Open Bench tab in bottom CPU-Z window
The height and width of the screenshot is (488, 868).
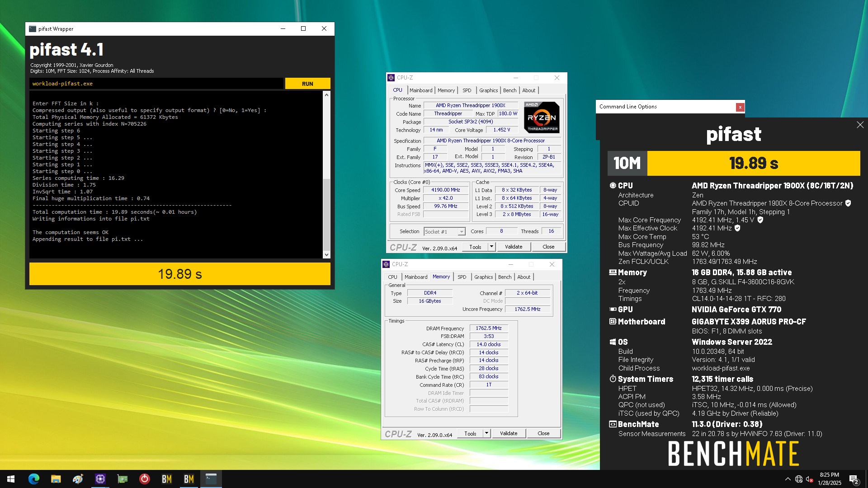pos(505,277)
